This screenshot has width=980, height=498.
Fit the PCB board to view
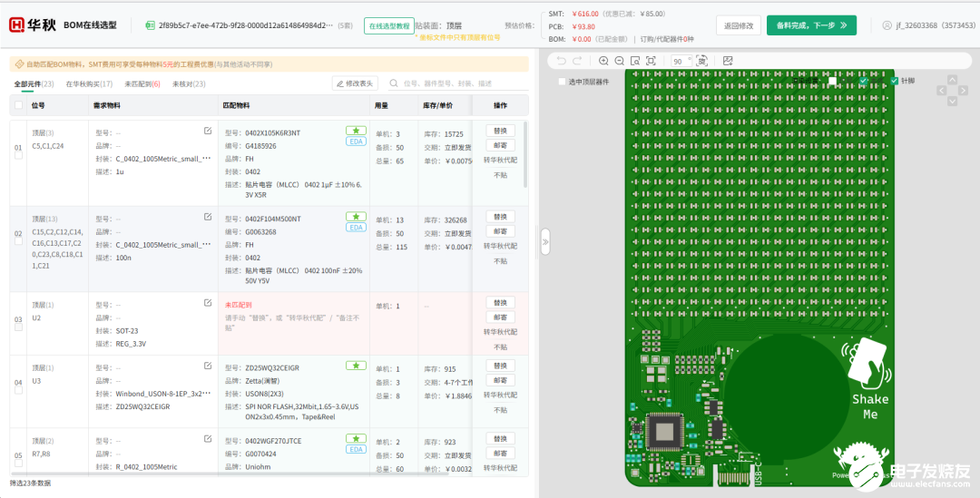651,61
